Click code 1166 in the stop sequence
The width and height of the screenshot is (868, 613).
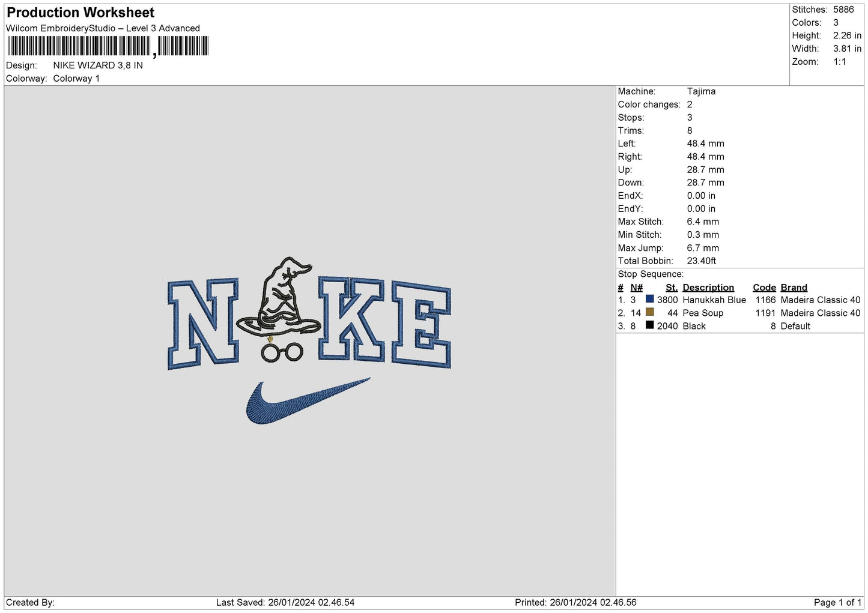pyautogui.click(x=766, y=300)
